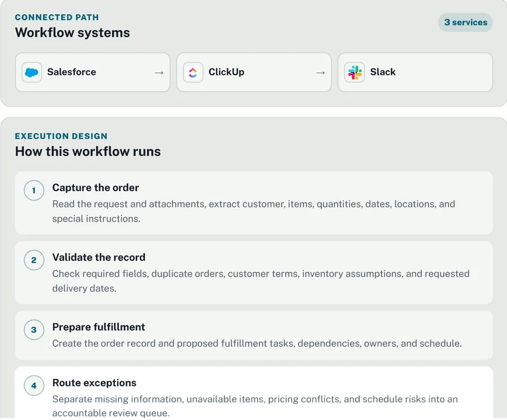Click the ClickUp logo icon
The image size is (507, 420).
[193, 73]
